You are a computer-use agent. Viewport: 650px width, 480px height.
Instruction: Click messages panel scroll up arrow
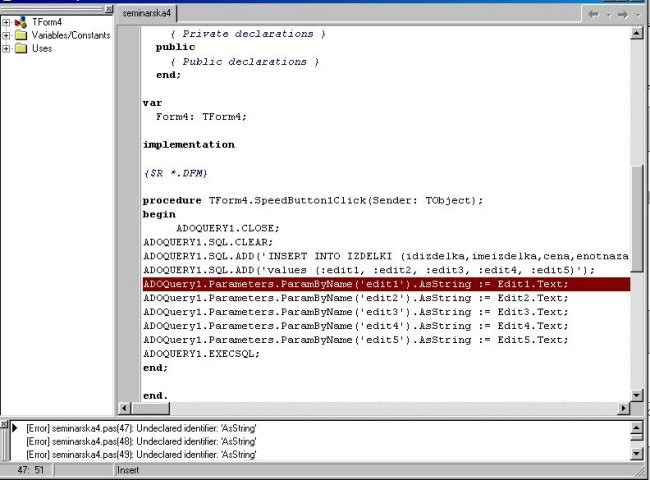pyautogui.click(x=636, y=427)
